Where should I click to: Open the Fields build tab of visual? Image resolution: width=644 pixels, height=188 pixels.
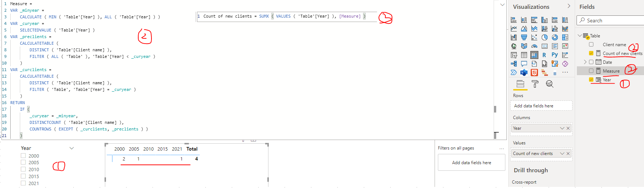(x=520, y=84)
